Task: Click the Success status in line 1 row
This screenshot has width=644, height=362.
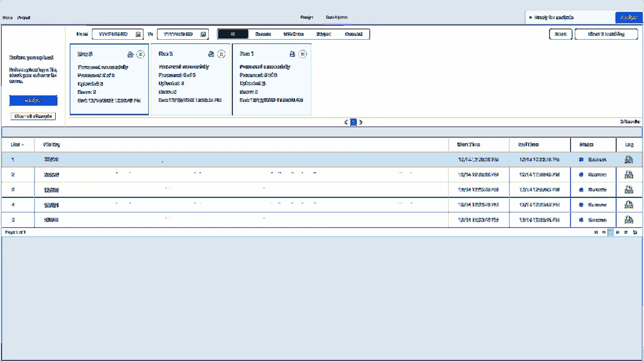Action: tap(593, 159)
